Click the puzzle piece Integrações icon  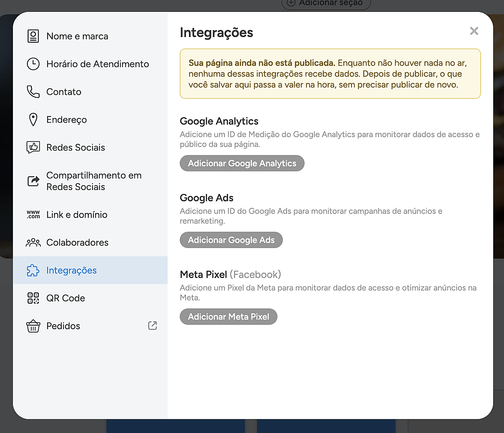(33, 270)
